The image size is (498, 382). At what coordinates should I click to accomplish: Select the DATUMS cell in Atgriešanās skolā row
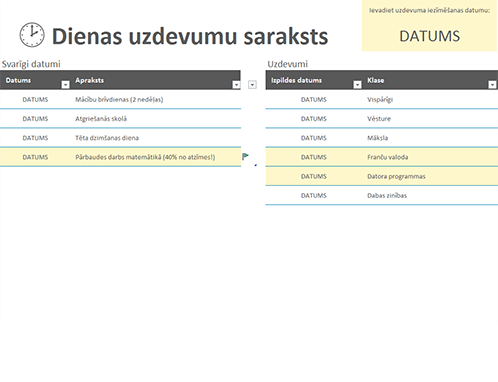[35, 119]
